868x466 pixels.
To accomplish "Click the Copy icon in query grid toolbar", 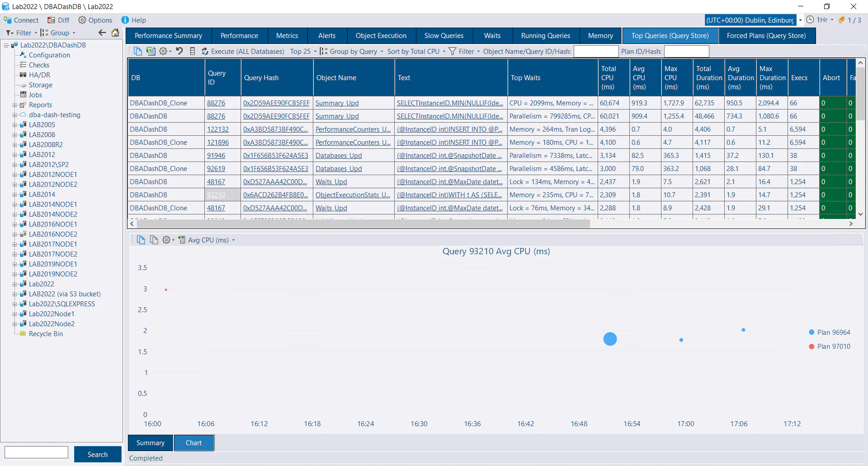I will (138, 52).
